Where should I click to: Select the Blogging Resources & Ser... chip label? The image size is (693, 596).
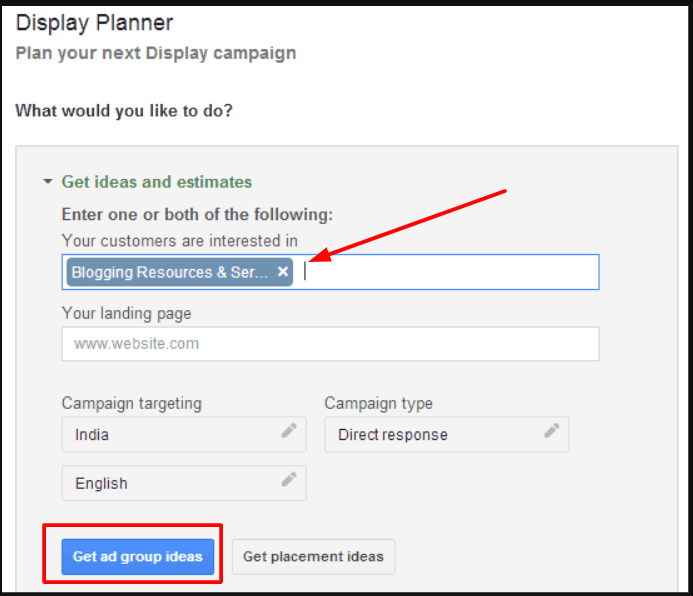pos(170,272)
